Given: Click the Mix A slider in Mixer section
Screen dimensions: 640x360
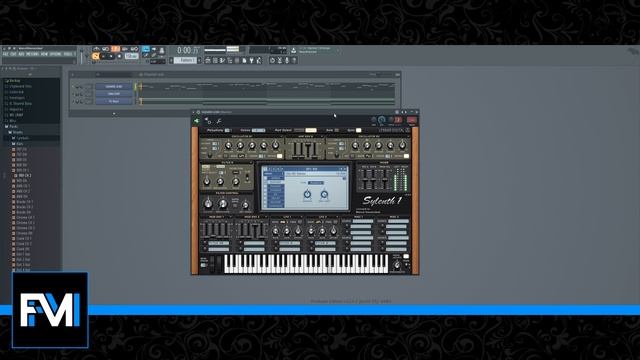Looking at the screenshot, I should (364, 179).
